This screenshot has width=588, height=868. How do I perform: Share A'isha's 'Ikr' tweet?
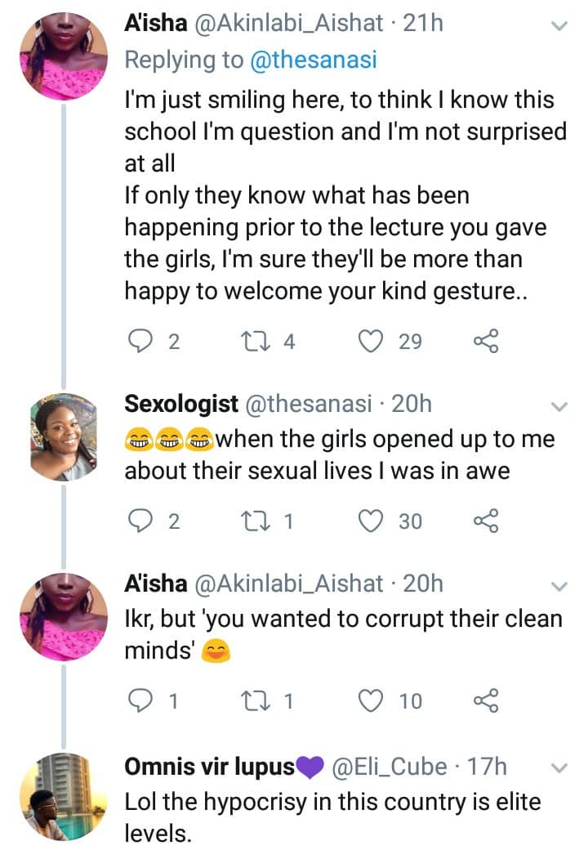point(486,700)
